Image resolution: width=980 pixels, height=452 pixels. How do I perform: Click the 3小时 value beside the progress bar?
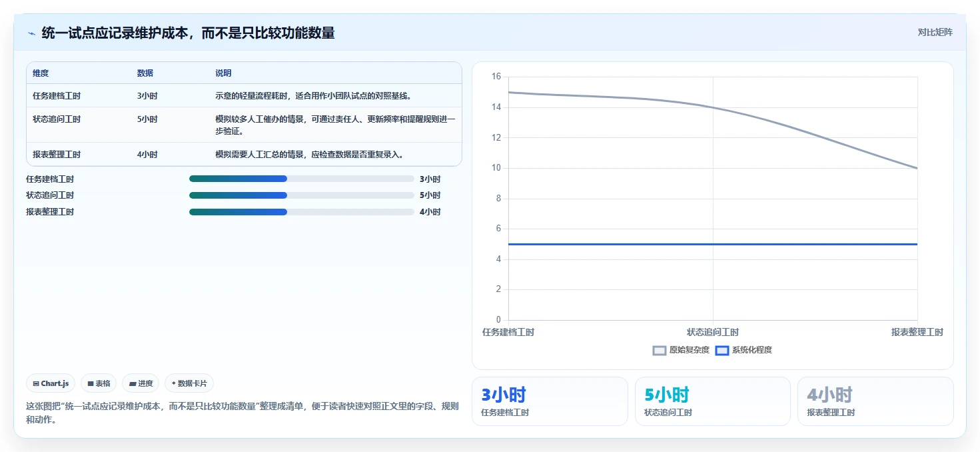pyautogui.click(x=430, y=179)
